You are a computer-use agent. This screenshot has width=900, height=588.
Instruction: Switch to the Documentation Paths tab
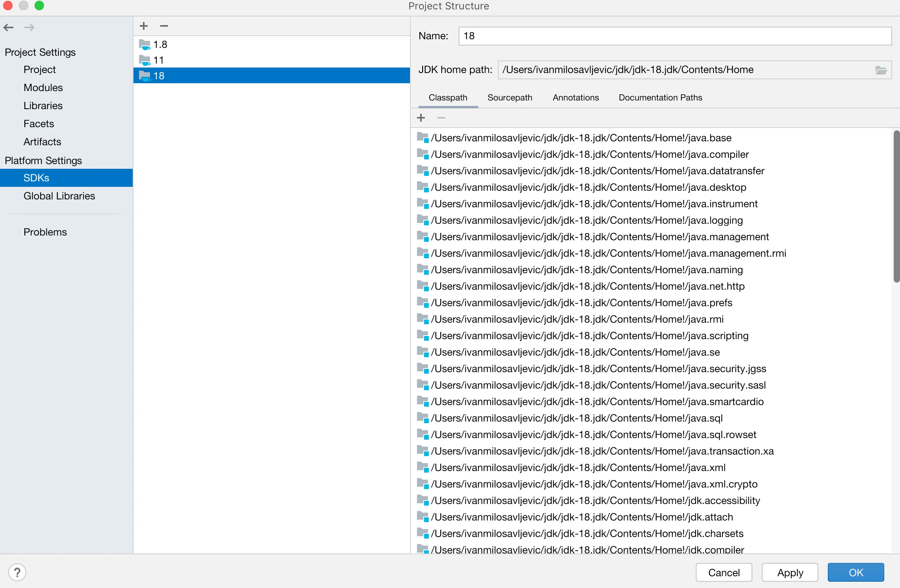(x=660, y=97)
